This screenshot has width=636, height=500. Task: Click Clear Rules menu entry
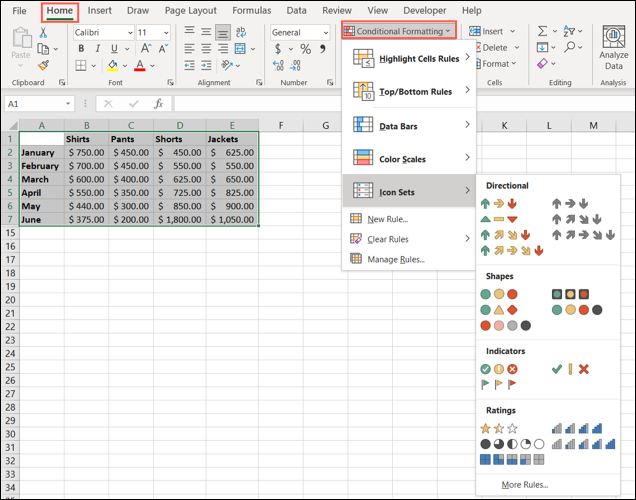click(409, 239)
